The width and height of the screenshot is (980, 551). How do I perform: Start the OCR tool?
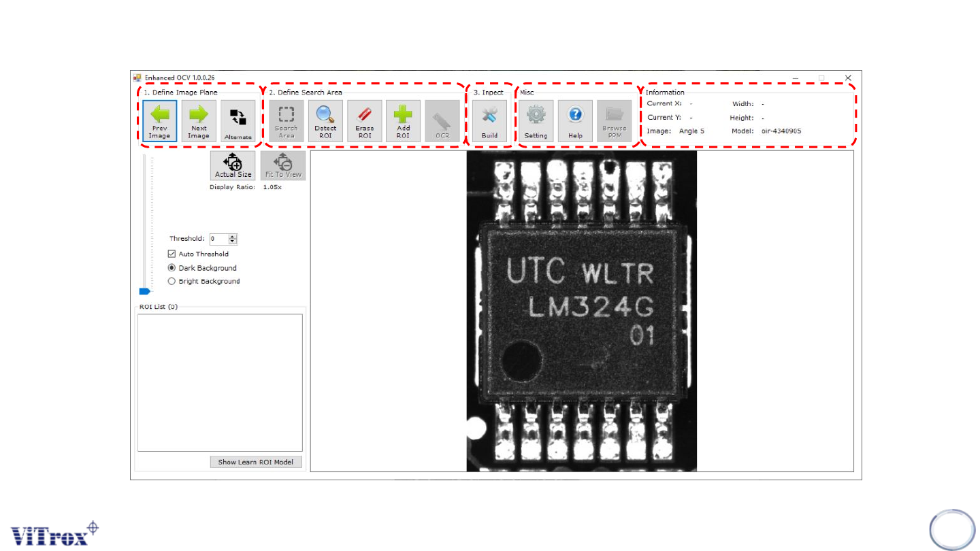point(442,121)
